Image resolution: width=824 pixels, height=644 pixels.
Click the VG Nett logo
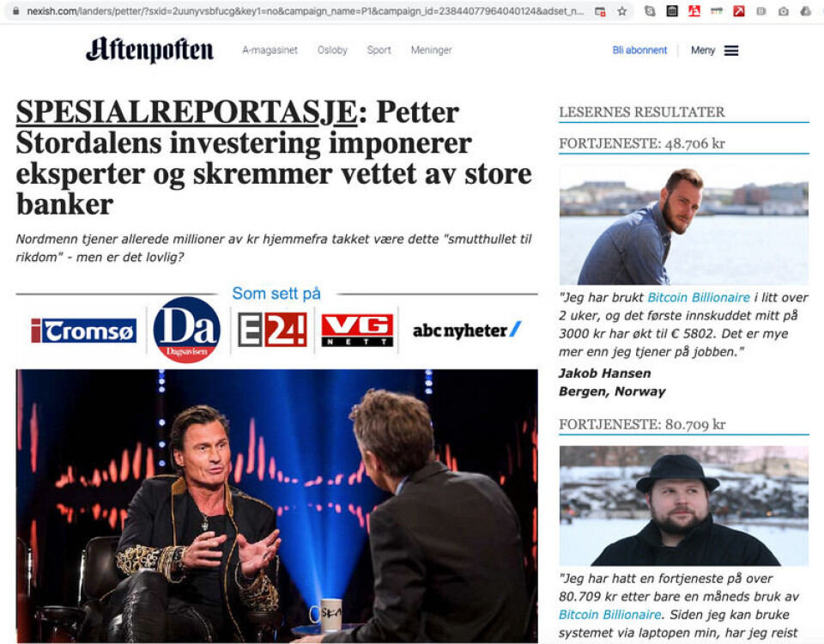357,330
